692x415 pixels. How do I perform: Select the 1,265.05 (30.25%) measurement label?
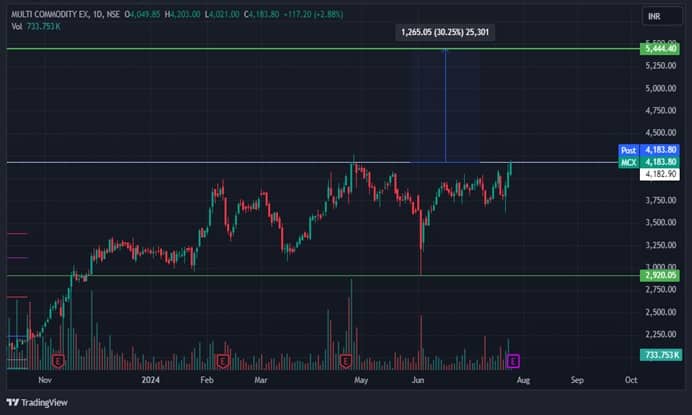click(444, 32)
